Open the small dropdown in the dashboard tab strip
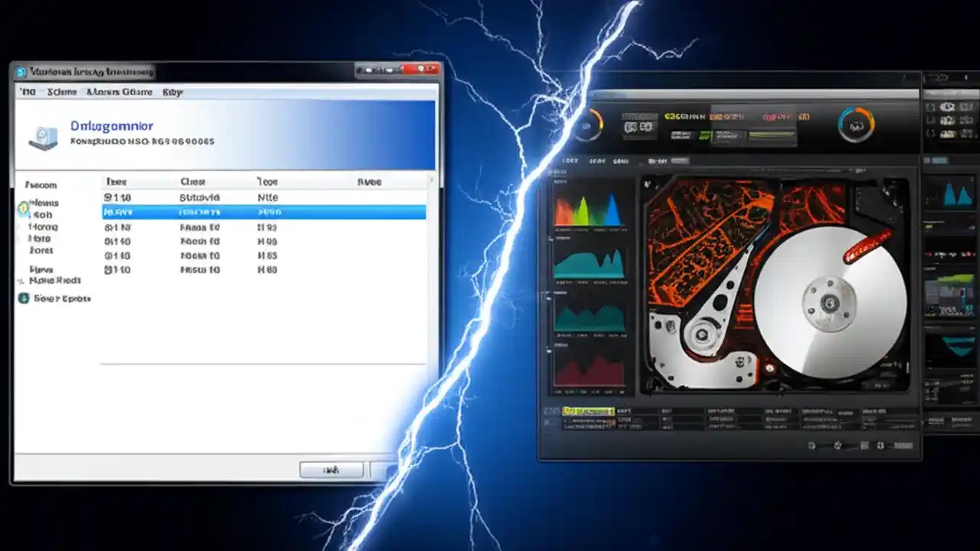The height and width of the screenshot is (551, 980). [680, 160]
